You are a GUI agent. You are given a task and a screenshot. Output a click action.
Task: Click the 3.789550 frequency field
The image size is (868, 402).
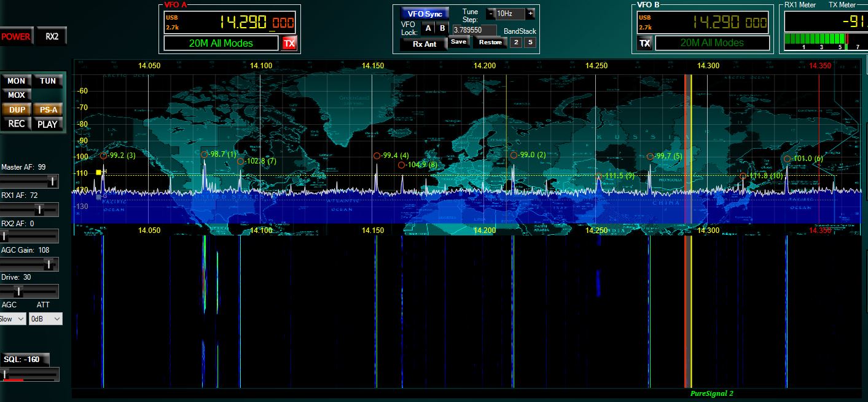pos(474,30)
